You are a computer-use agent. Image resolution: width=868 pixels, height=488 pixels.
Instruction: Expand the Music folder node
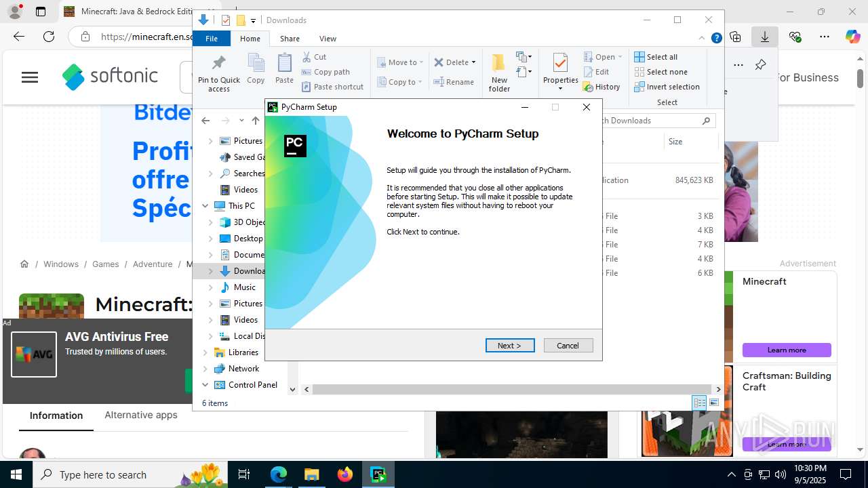tap(210, 287)
